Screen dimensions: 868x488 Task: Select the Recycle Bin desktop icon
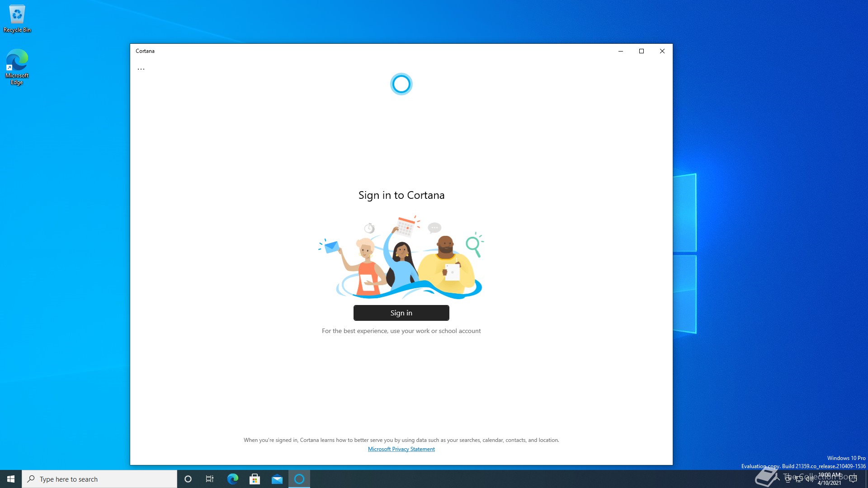[17, 19]
